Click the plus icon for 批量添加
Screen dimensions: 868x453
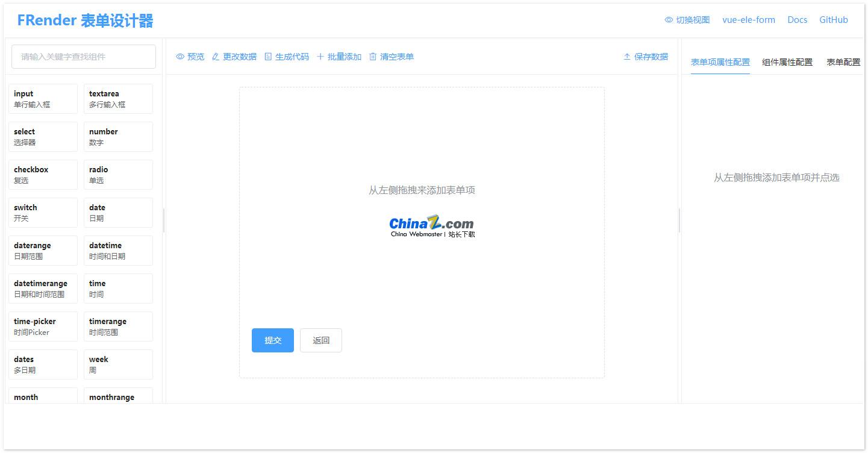pos(339,56)
